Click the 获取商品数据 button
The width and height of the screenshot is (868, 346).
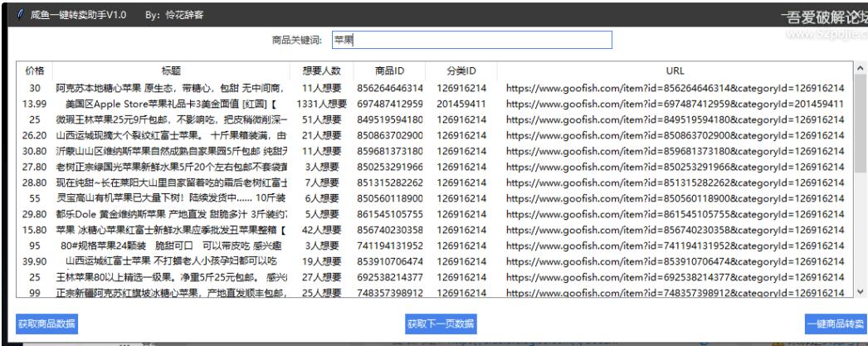tap(46, 324)
